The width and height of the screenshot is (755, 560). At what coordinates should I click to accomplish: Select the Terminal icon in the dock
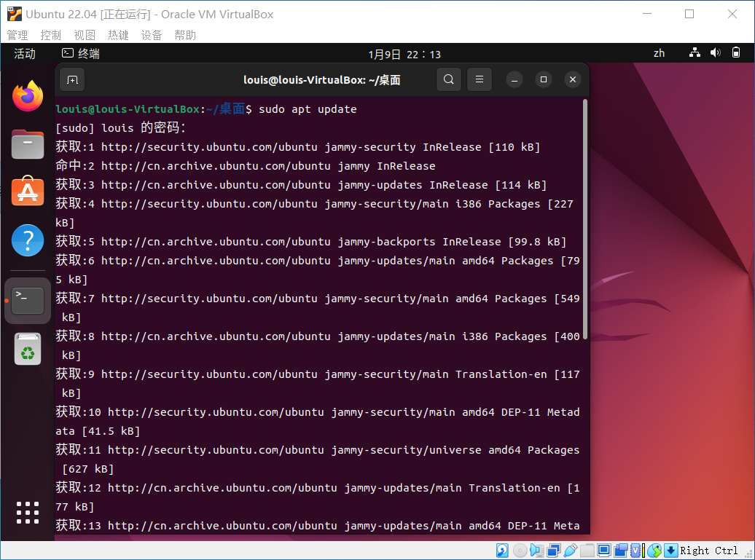click(x=28, y=301)
